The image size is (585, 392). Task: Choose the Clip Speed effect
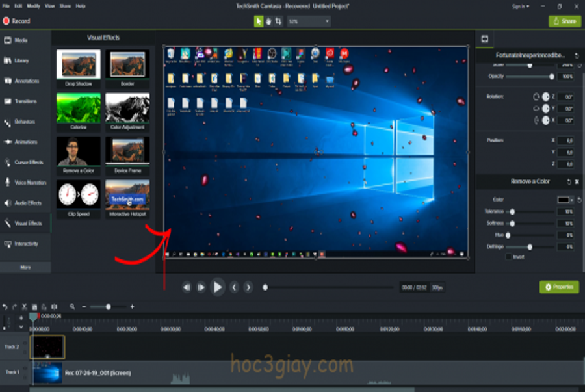tap(79, 198)
